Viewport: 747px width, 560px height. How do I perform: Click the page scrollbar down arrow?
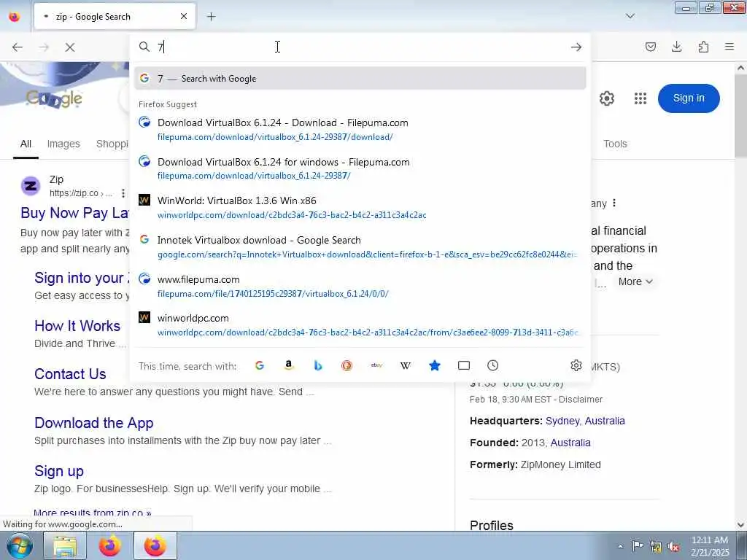[741, 525]
